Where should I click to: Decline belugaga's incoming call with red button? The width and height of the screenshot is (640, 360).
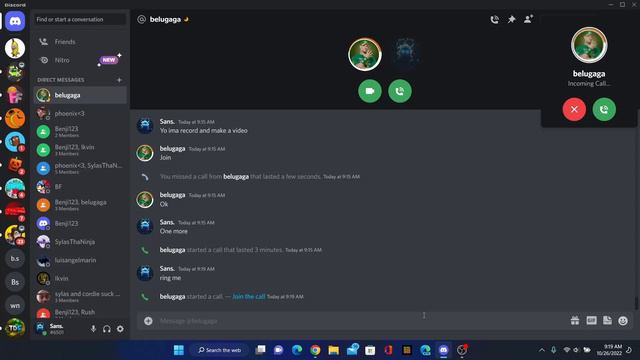pos(574,109)
